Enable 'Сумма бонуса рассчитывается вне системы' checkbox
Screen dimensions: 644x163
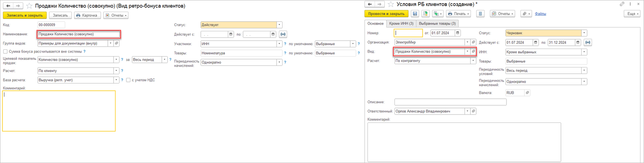click(5, 51)
